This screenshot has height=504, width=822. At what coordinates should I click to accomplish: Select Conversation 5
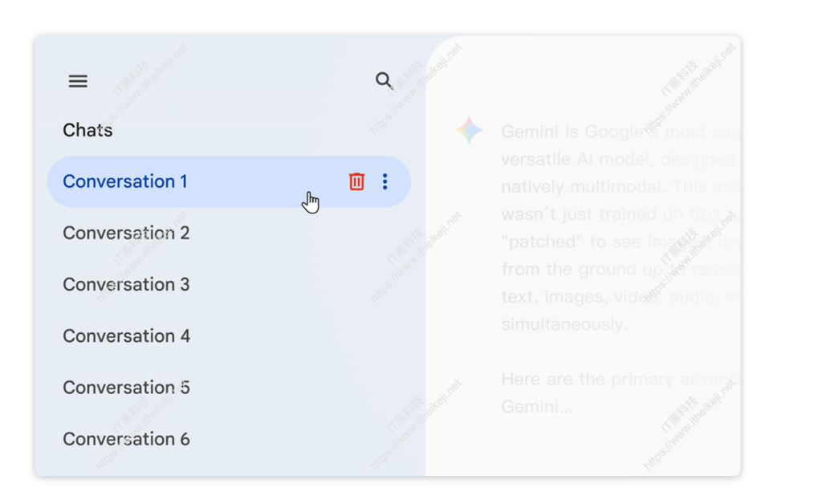click(x=126, y=387)
